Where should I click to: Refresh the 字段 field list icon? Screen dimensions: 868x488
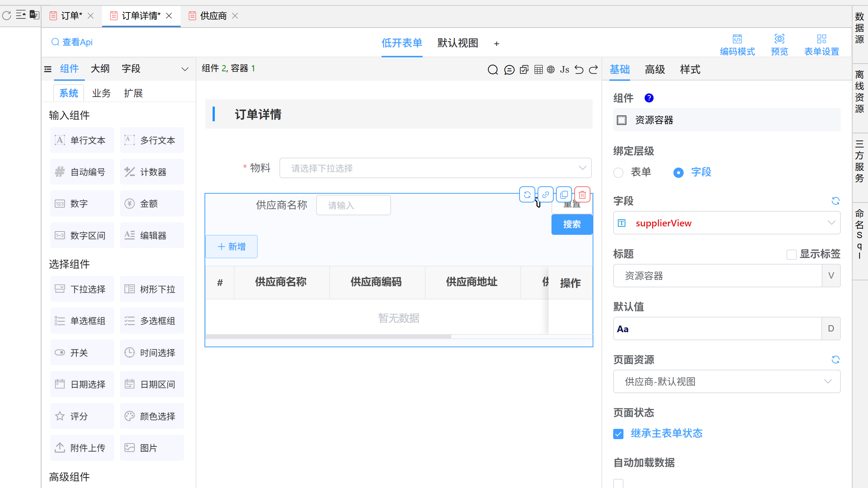click(836, 201)
